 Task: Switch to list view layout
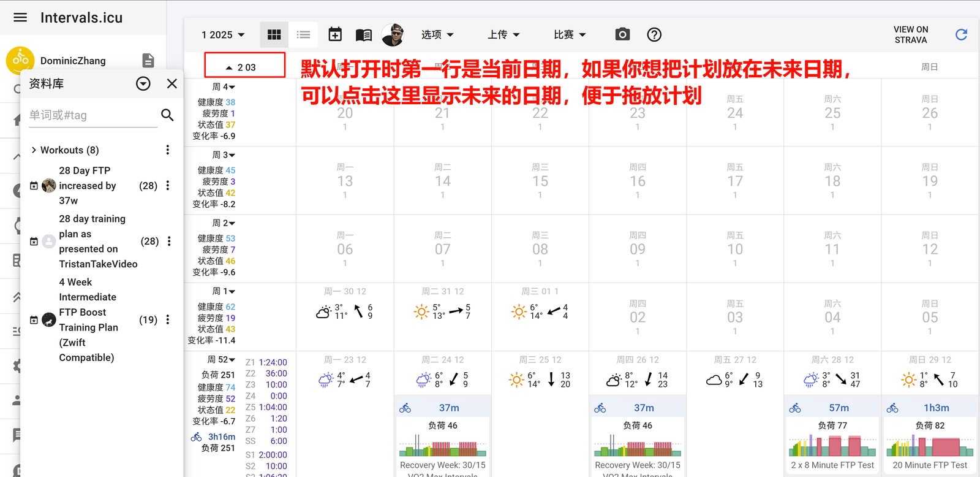click(x=303, y=35)
